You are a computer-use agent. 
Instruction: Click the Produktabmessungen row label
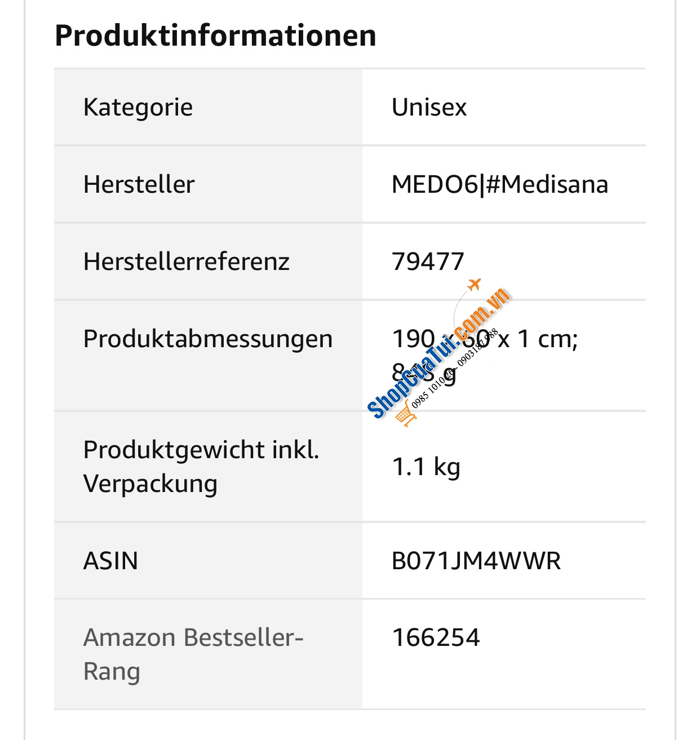(x=207, y=339)
